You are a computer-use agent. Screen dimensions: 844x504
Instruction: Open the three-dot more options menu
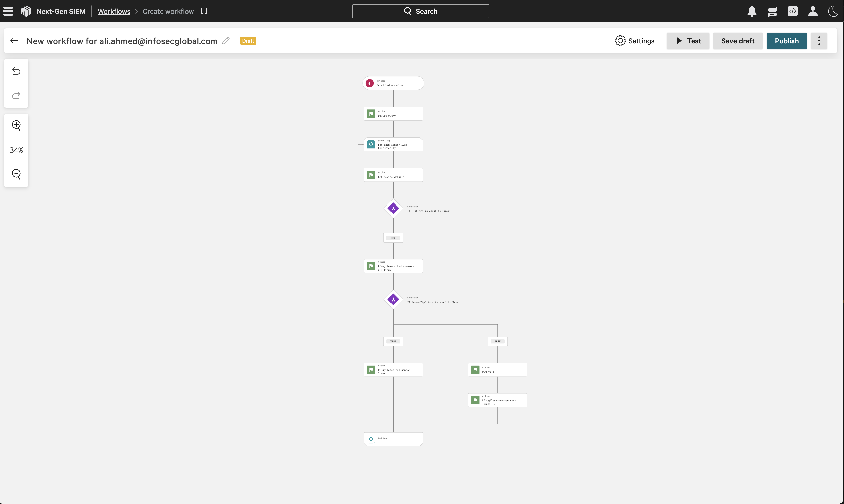click(819, 41)
